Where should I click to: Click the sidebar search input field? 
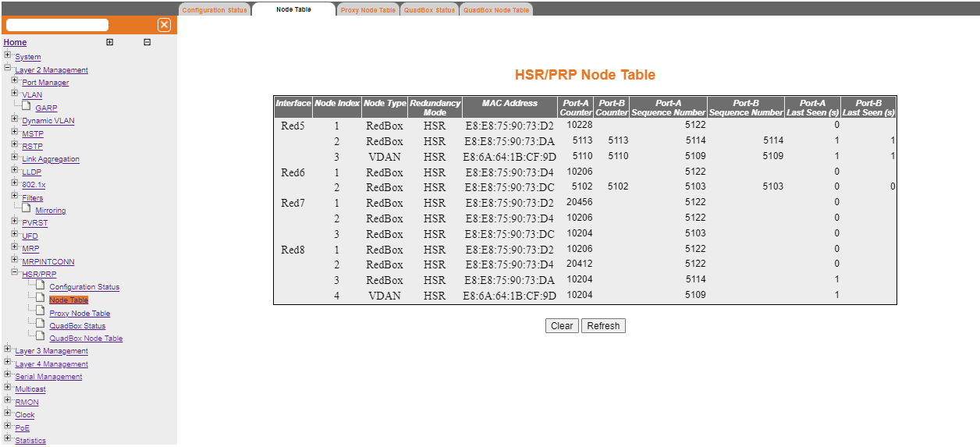point(57,25)
